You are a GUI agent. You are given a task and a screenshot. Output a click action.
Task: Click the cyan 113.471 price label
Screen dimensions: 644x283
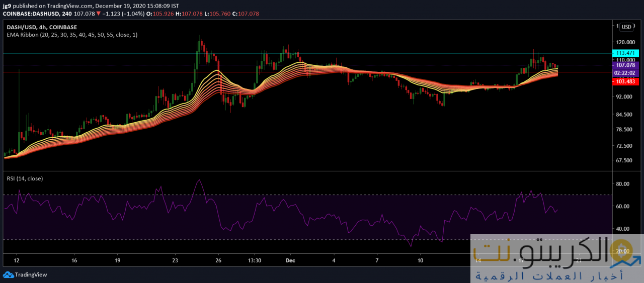coord(624,53)
